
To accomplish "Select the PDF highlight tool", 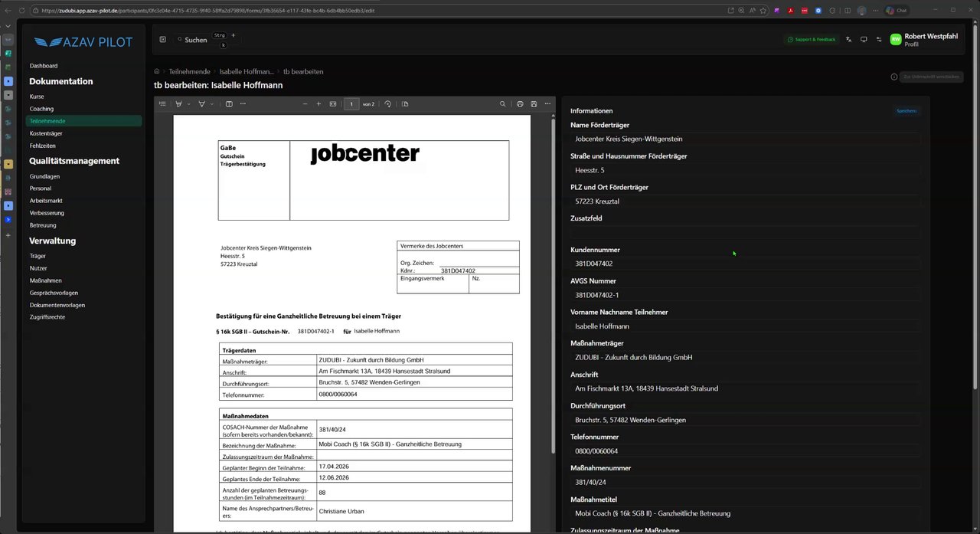I will [x=178, y=103].
